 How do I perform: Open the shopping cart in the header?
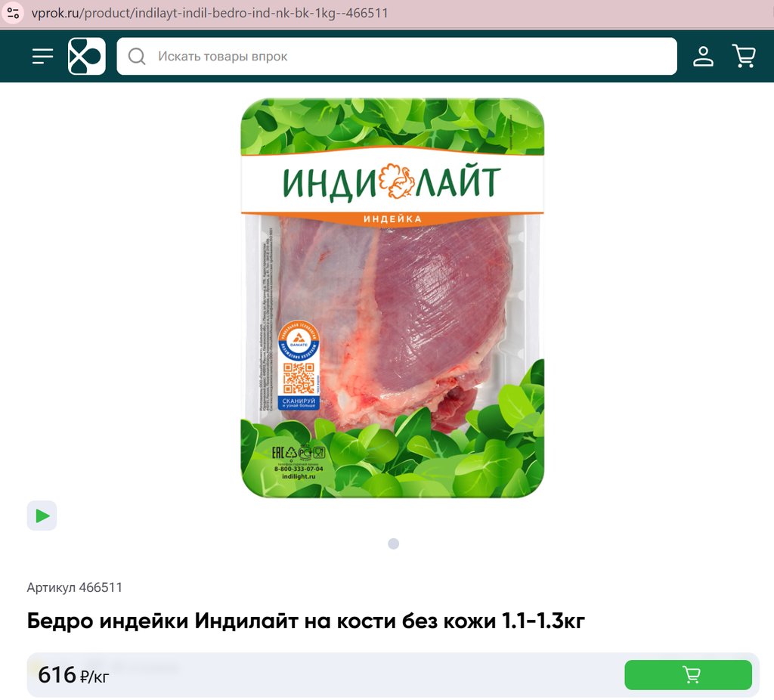click(744, 56)
